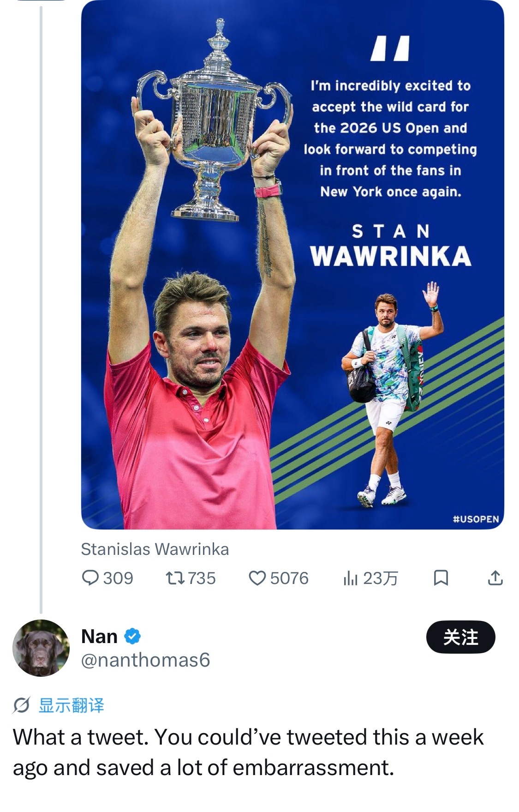Tap the 23万 views count
The height and width of the screenshot is (812, 519).
380,578
